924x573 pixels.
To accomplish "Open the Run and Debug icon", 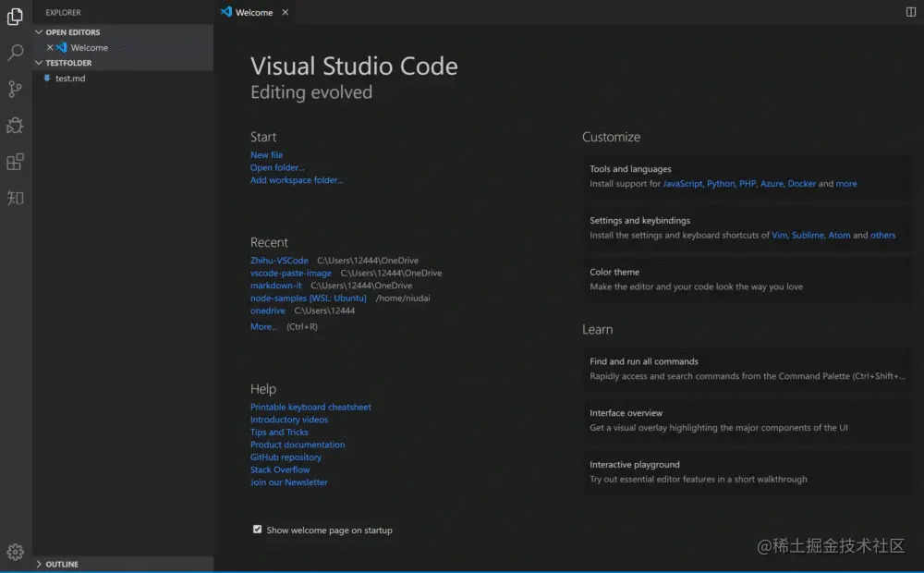I will (16, 125).
